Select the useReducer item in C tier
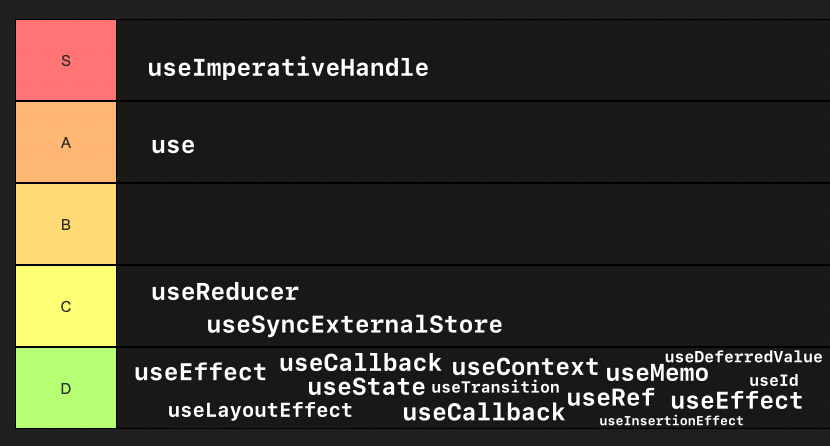830x446 pixels. pos(225,292)
